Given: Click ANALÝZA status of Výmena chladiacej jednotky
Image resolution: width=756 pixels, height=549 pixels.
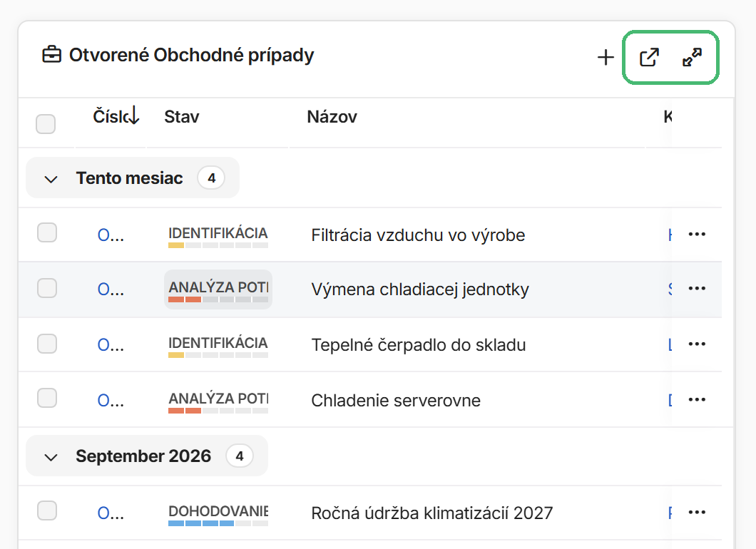Looking at the screenshot, I should click(218, 290).
